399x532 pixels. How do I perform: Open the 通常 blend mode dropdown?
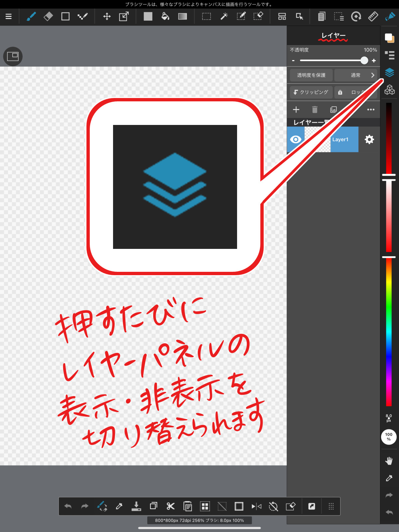[x=355, y=75]
